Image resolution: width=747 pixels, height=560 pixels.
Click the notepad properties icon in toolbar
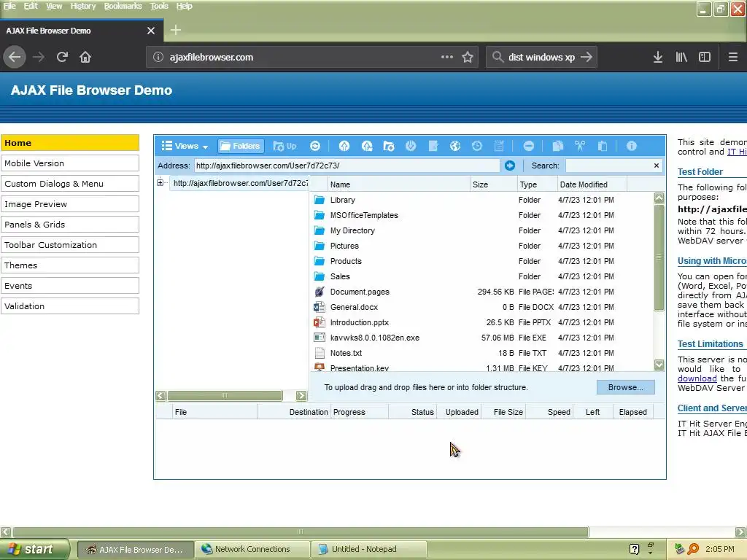[x=499, y=146]
